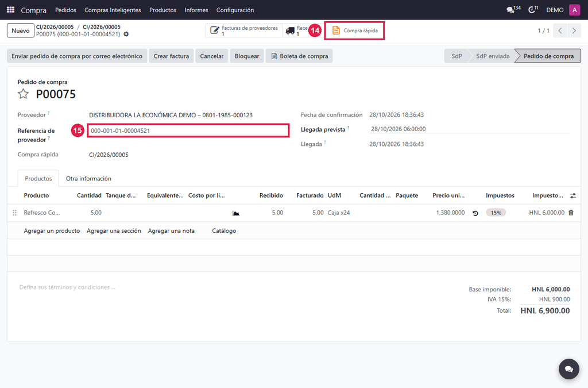588x388 pixels.
Task: Open the CI/2026/00005 Compra rápida link
Action: click(109, 155)
